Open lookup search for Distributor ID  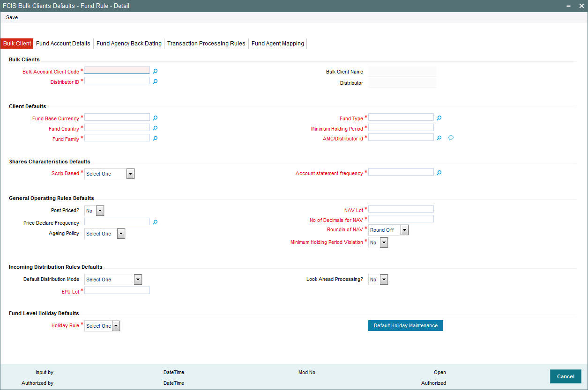156,81
